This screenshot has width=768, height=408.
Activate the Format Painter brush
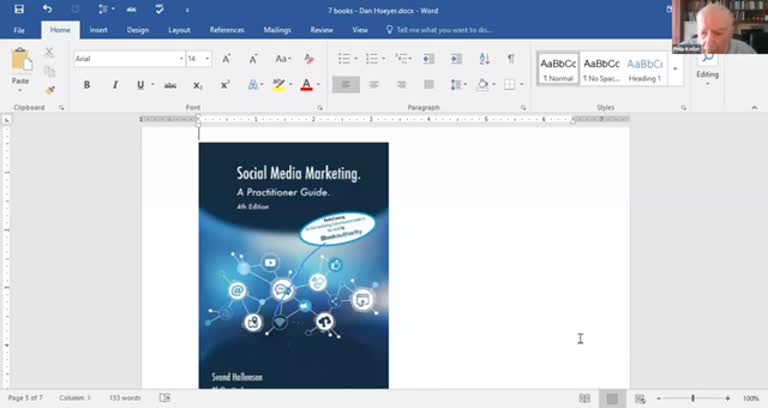(x=49, y=90)
